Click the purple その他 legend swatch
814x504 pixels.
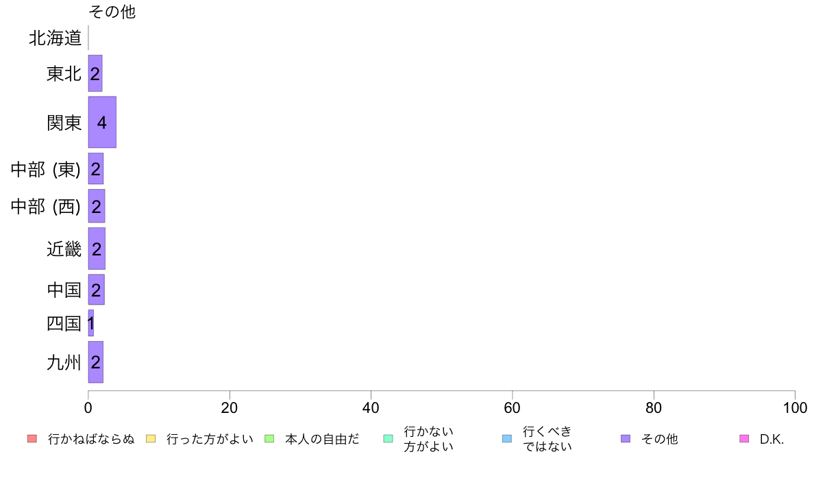tap(626, 438)
